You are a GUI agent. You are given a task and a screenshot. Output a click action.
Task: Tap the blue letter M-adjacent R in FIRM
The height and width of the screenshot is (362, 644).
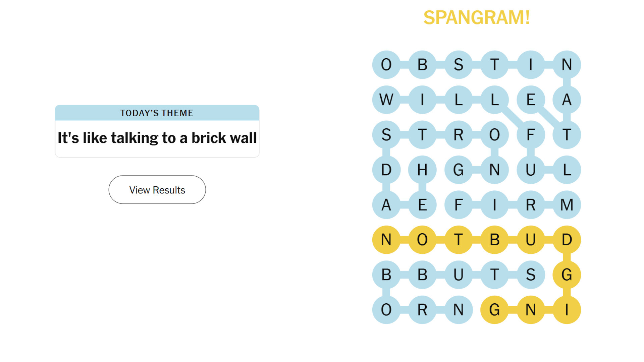click(531, 205)
